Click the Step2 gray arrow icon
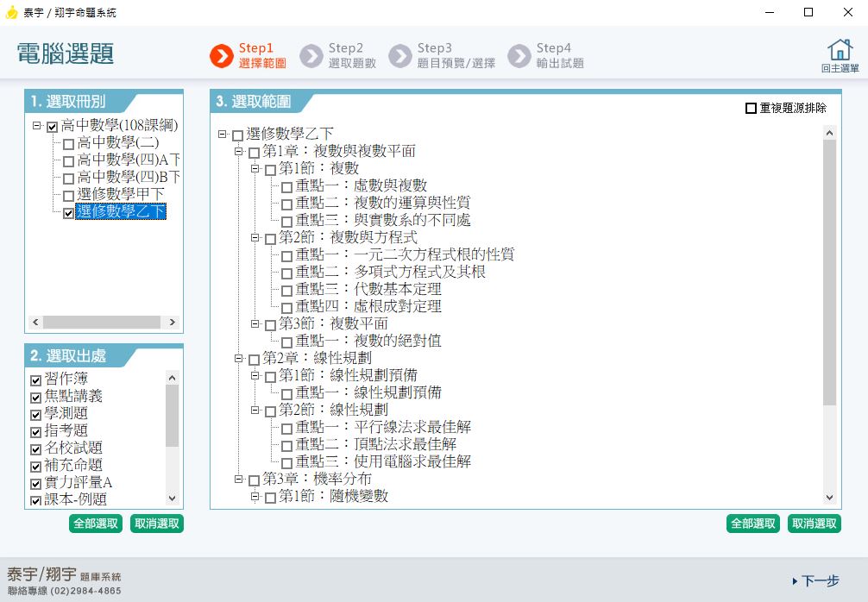Screen dimensions: 868x602 (x=311, y=56)
